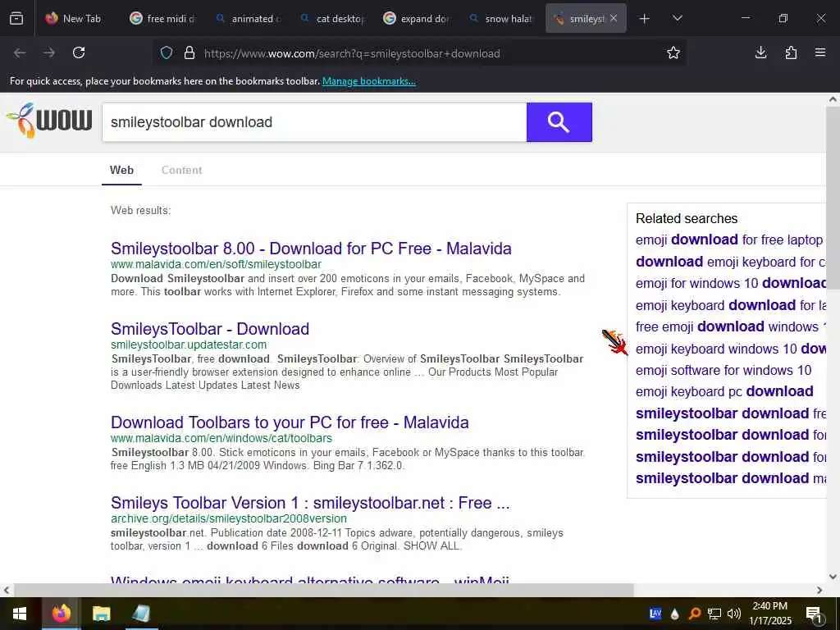This screenshot has width=840, height=630.
Task: Switch to the New Tab tab
Action: 75,18
